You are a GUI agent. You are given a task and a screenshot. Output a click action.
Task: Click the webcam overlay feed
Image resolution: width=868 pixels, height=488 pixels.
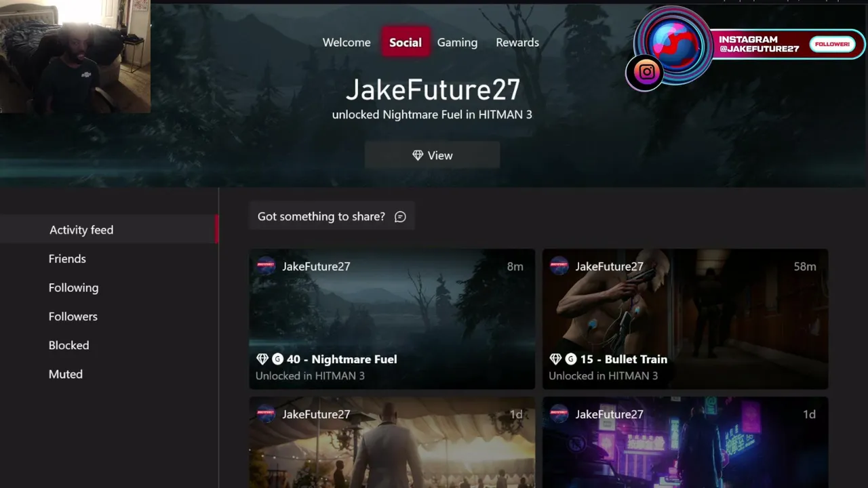[75, 57]
